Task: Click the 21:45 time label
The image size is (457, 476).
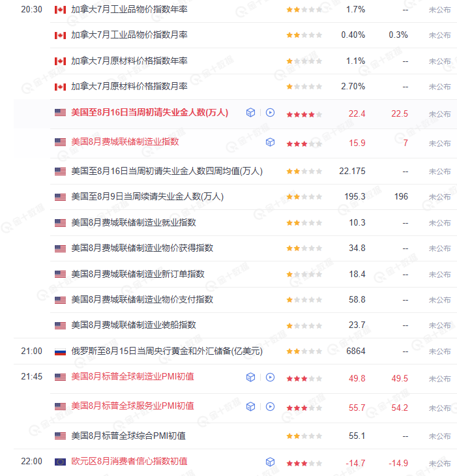Action: coord(31,377)
